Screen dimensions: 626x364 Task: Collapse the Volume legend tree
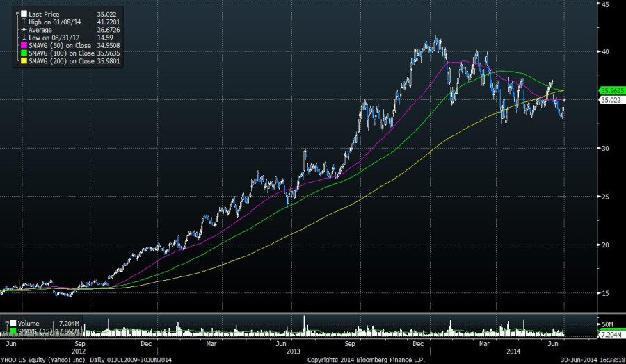click(x=6, y=322)
